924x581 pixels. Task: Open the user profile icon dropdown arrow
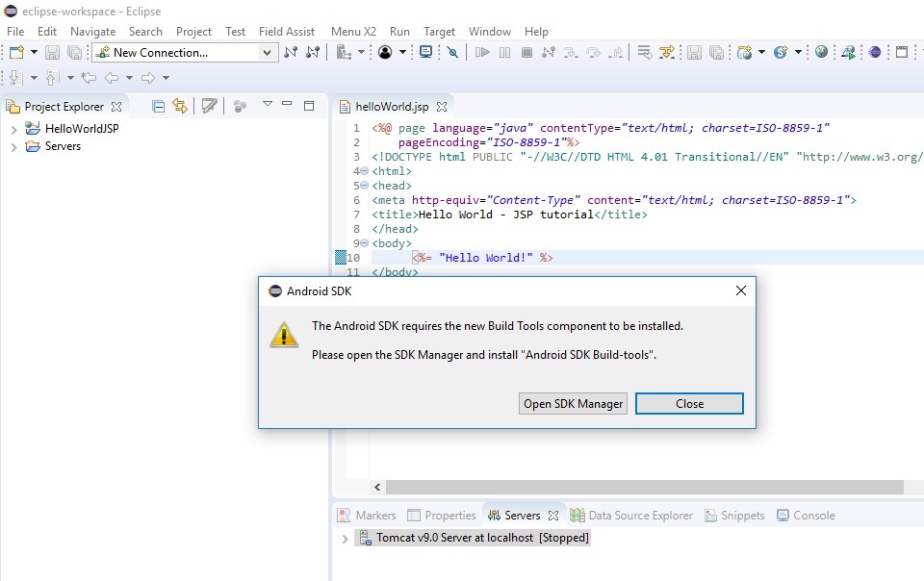pos(402,52)
